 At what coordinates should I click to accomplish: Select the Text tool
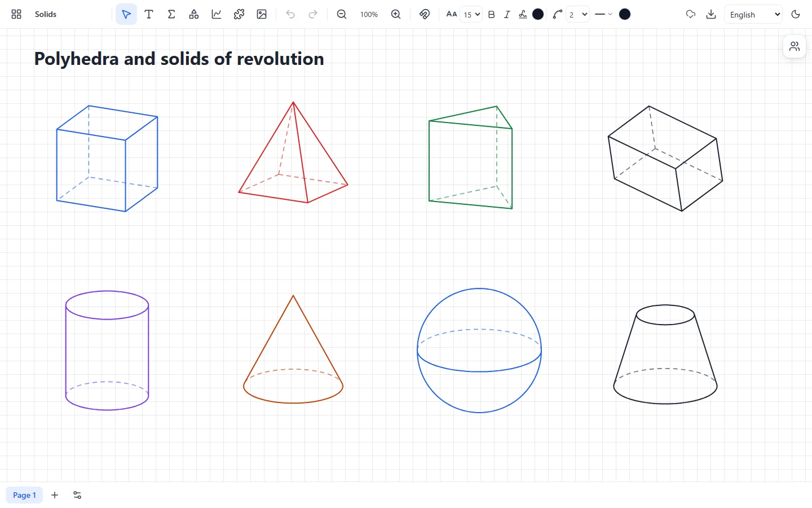(x=149, y=14)
